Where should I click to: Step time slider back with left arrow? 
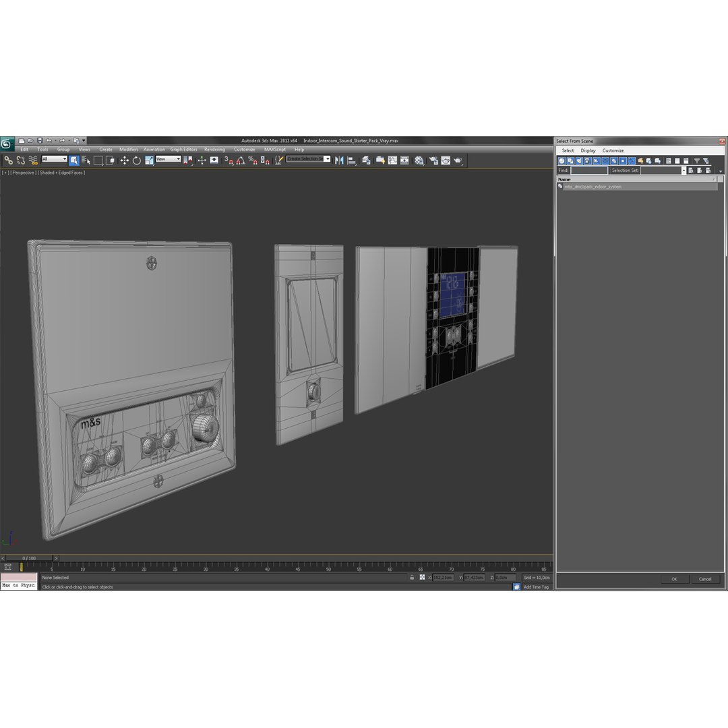[x=3, y=558]
